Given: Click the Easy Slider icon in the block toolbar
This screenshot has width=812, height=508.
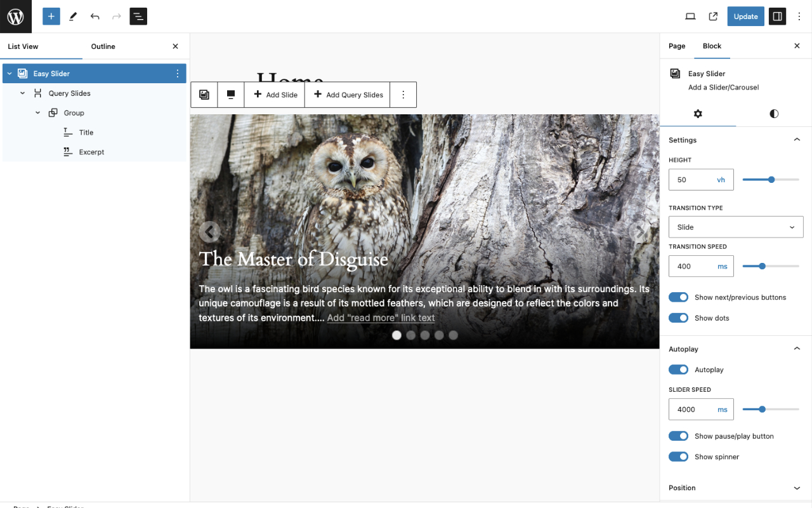Looking at the screenshot, I should click(x=204, y=94).
